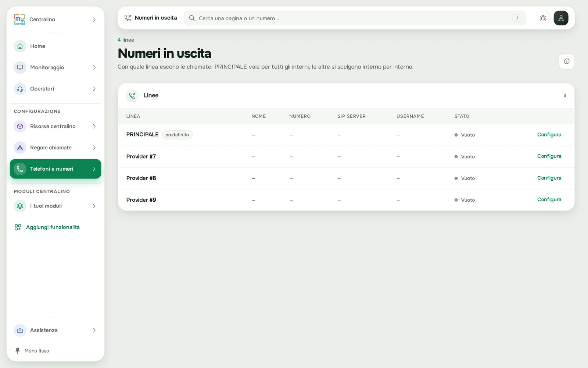Click the Regole chiamate hierarchy icon
Viewport: 588px width, 368px height.
point(20,148)
